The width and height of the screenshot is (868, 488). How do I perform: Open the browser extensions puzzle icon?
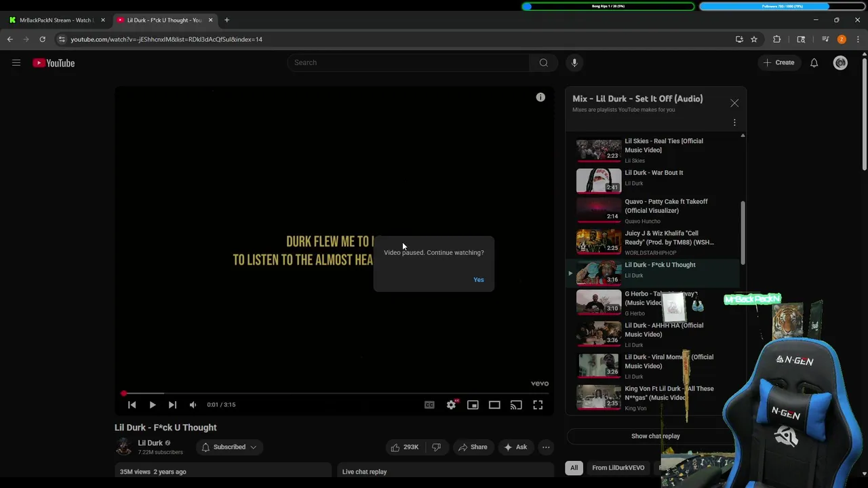click(777, 39)
